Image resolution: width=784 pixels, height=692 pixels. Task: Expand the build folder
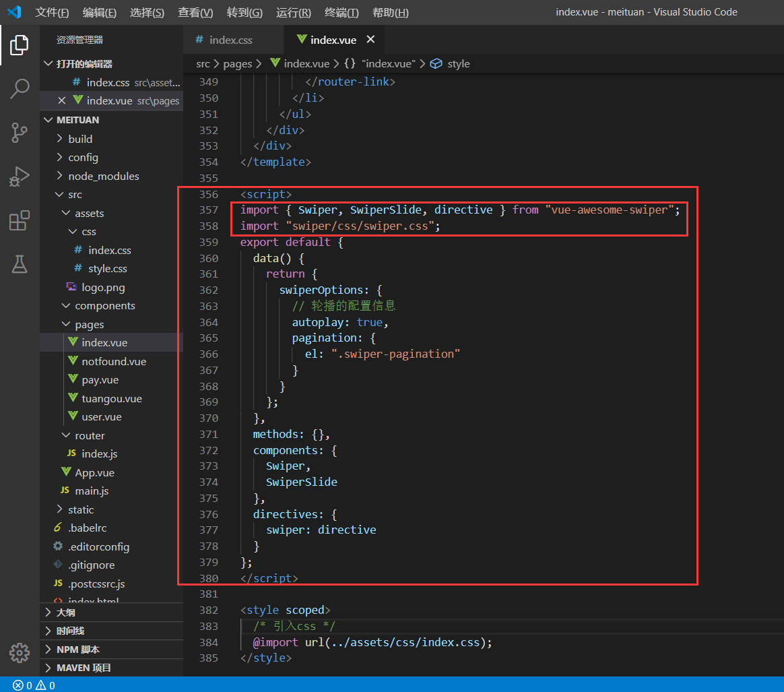(60, 138)
